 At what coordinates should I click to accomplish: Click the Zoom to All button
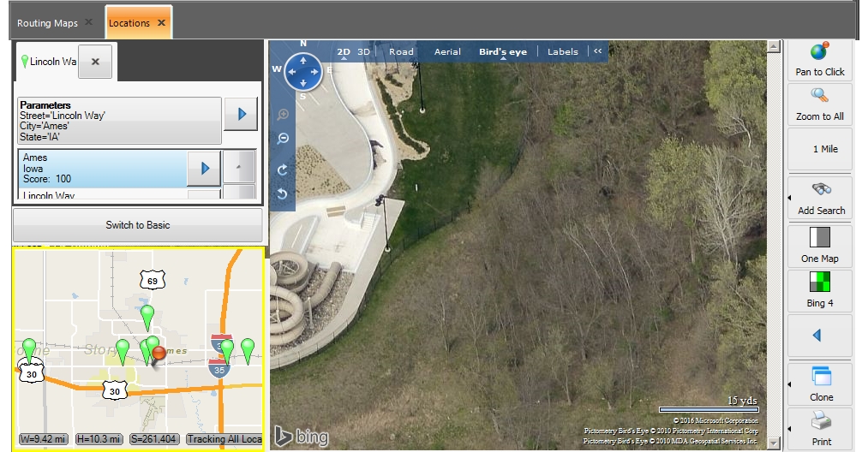819,104
